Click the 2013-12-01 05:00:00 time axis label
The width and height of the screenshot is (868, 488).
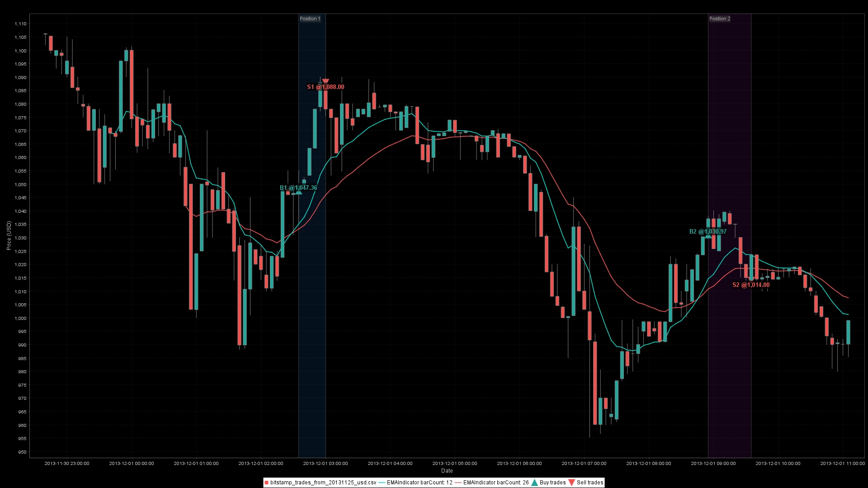pos(454,464)
